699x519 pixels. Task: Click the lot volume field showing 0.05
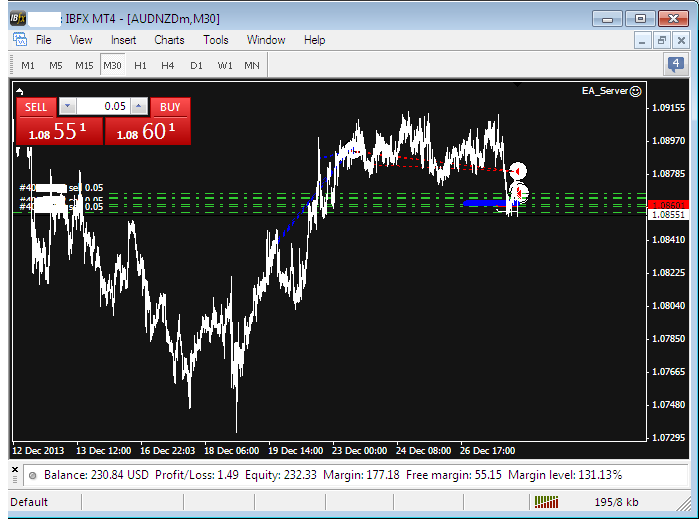click(x=103, y=106)
